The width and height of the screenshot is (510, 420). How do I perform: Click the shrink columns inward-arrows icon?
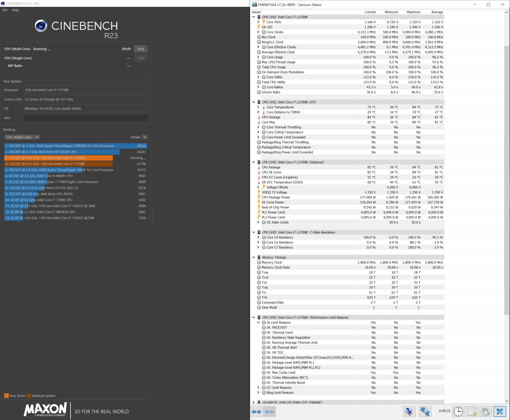point(269,412)
